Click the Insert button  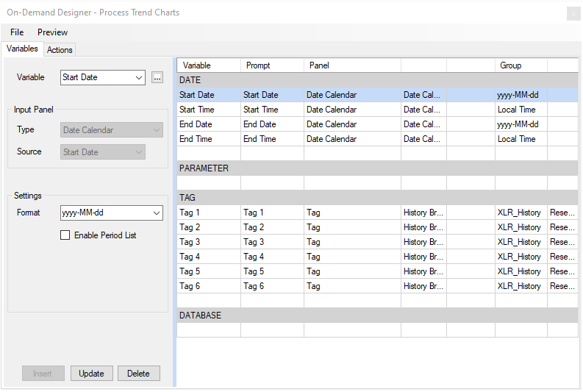[43, 374]
